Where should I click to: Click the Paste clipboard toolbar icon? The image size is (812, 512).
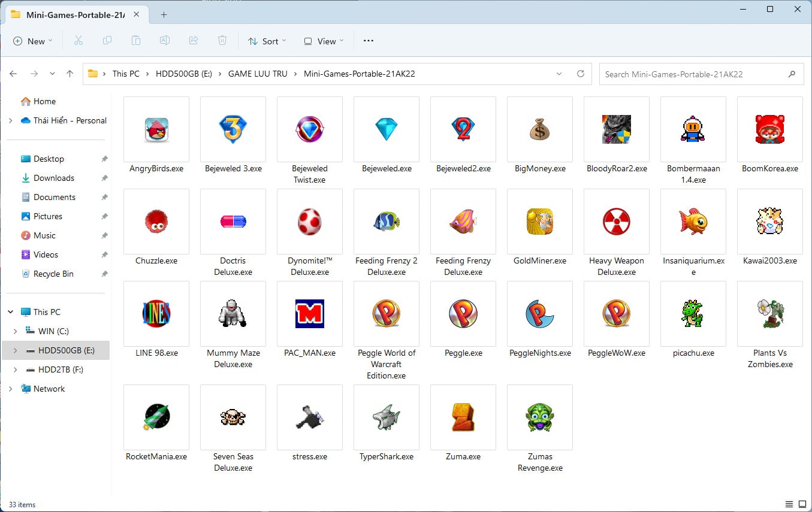[x=136, y=41]
